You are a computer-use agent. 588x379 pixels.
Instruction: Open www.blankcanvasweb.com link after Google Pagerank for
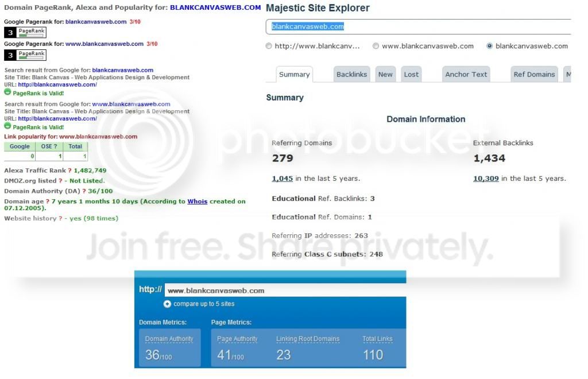pyautogui.click(x=105, y=44)
